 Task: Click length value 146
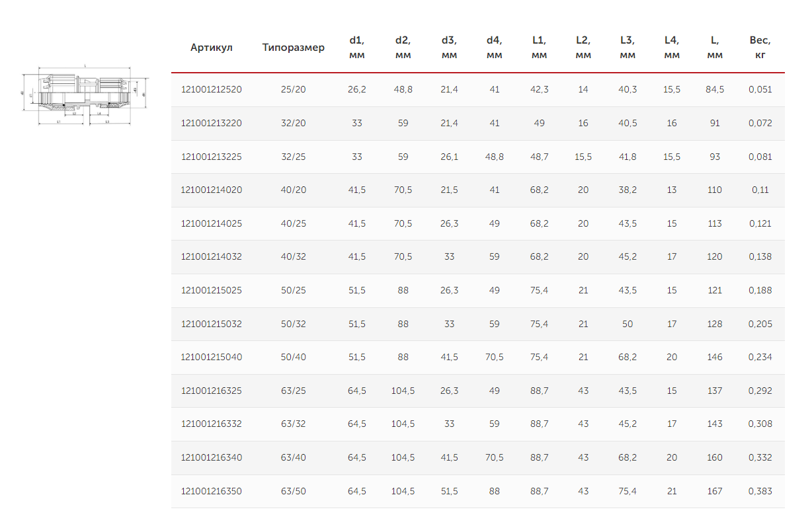715,357
